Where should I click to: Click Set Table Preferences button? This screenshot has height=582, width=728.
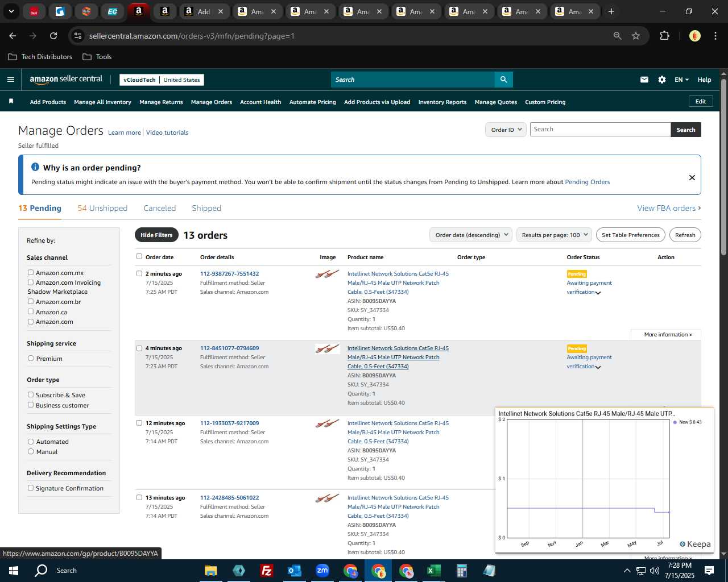631,235
